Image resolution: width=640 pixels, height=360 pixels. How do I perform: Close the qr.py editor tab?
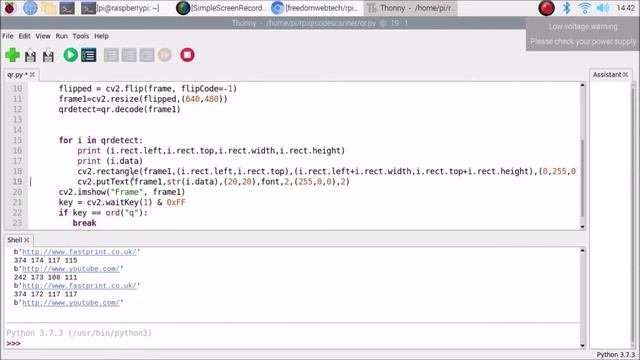tap(32, 75)
